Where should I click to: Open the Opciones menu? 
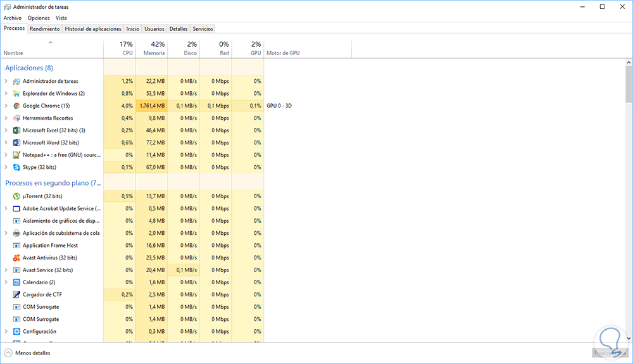click(39, 18)
